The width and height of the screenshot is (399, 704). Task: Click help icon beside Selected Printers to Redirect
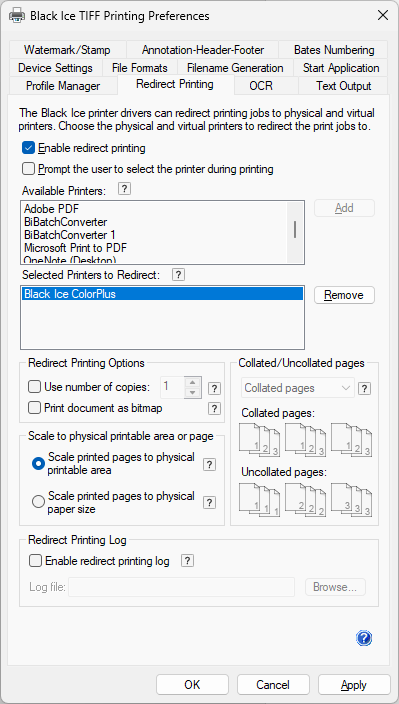(178, 274)
